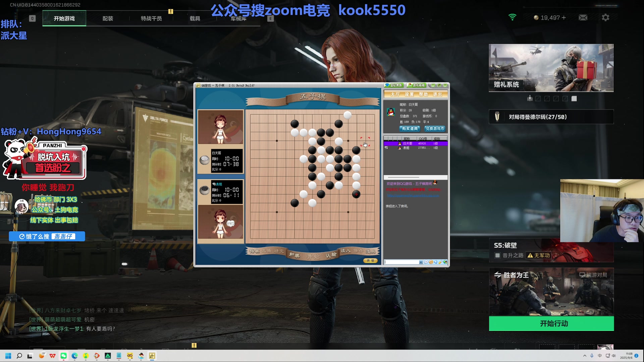644x362 pixels.
Task: Click the currency plus button beside 19,497
Action: pyautogui.click(x=563, y=17)
